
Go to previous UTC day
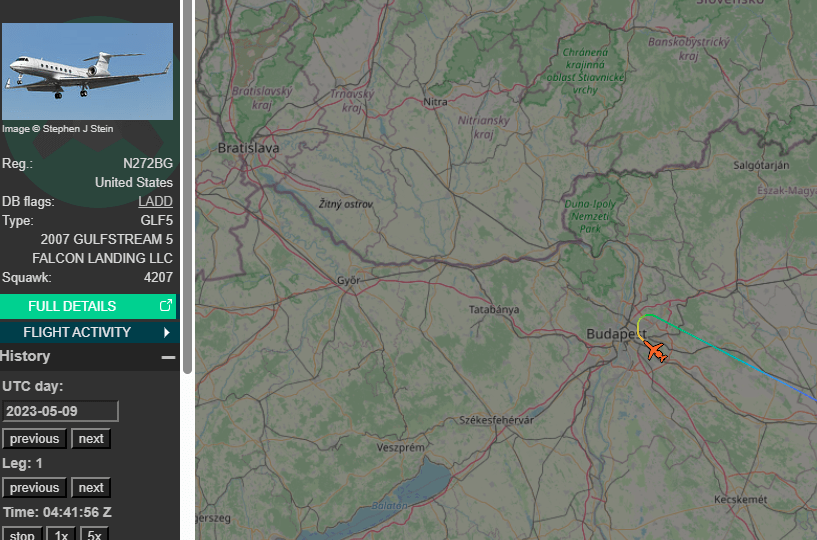click(35, 439)
